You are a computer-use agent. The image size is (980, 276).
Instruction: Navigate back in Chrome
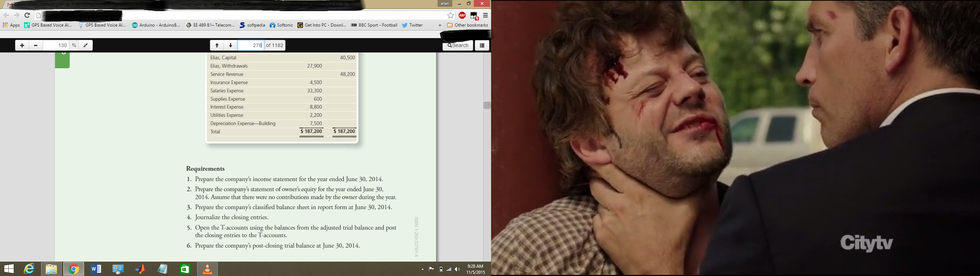point(6,15)
